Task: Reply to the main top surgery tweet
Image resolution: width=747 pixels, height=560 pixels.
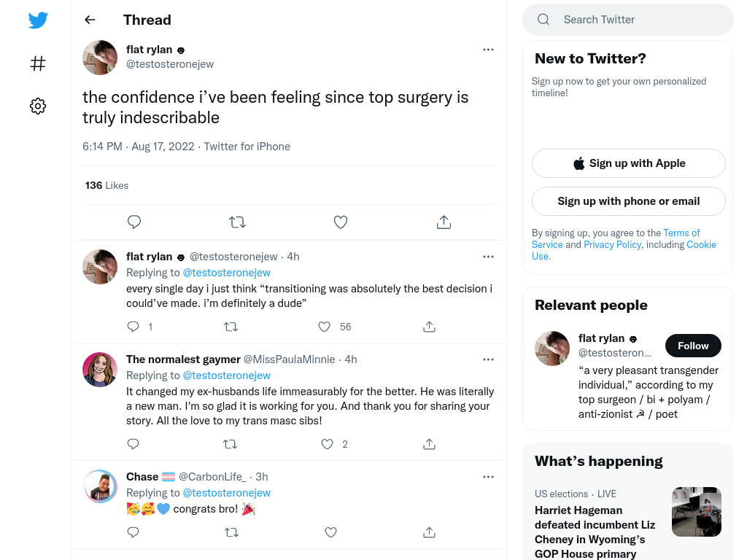Action: 134,222
